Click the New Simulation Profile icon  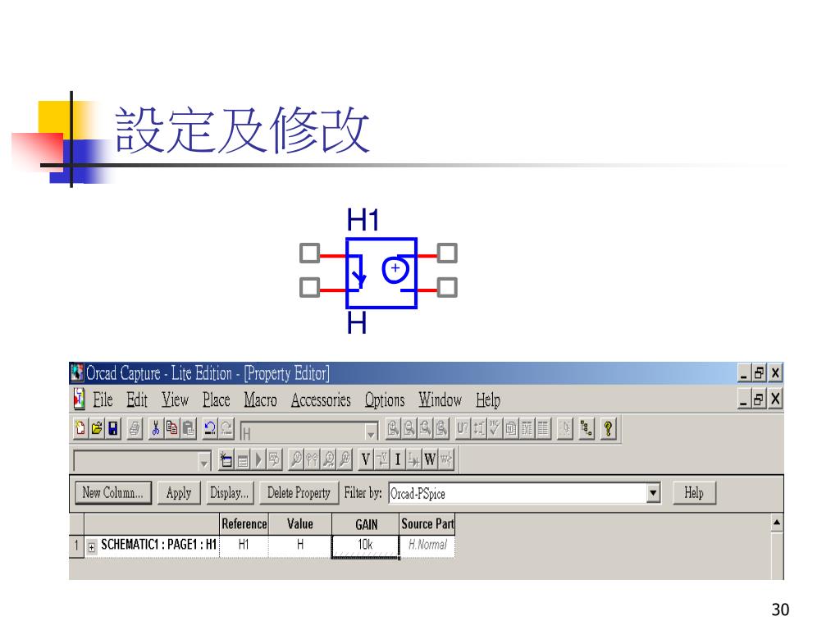[x=226, y=459]
